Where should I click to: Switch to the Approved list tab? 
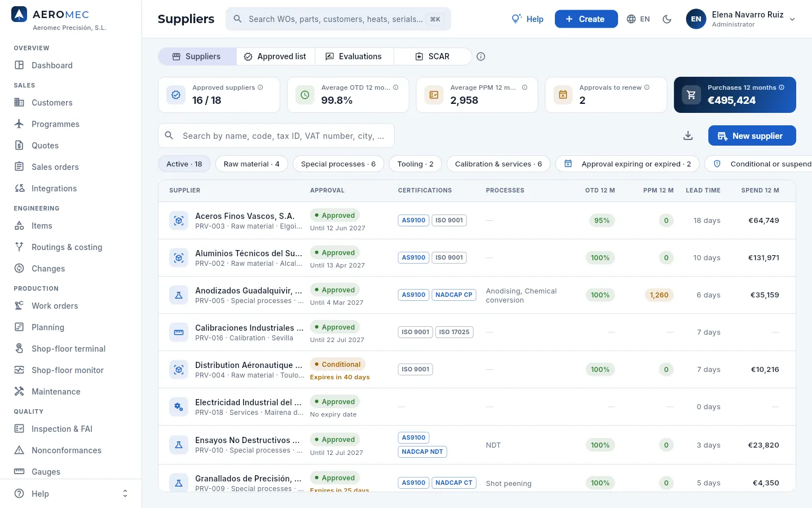pyautogui.click(x=276, y=56)
